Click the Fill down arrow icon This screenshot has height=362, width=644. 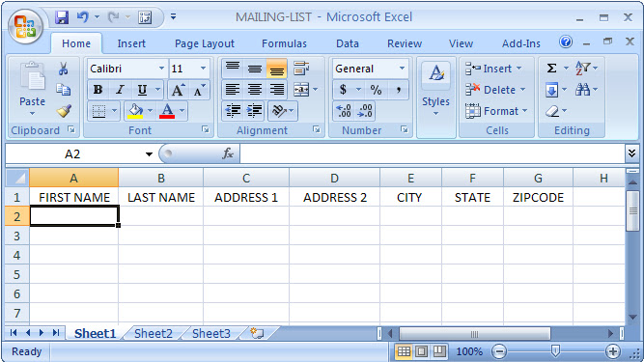552,90
